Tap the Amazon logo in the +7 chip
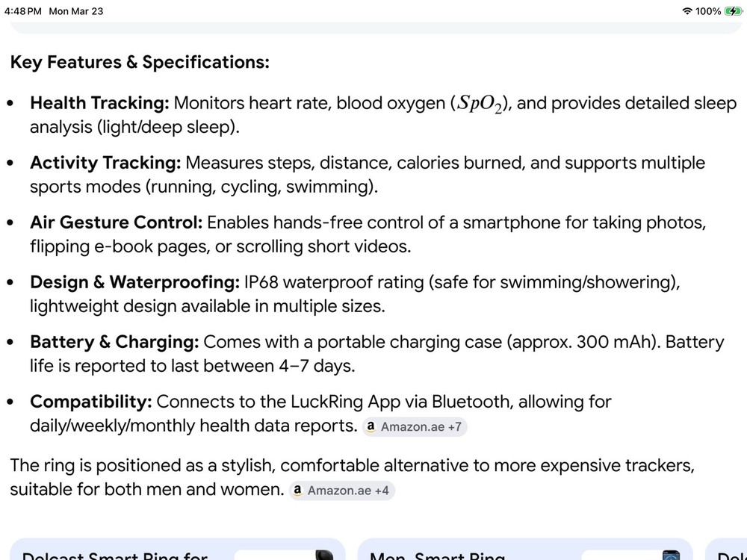 tap(371, 427)
